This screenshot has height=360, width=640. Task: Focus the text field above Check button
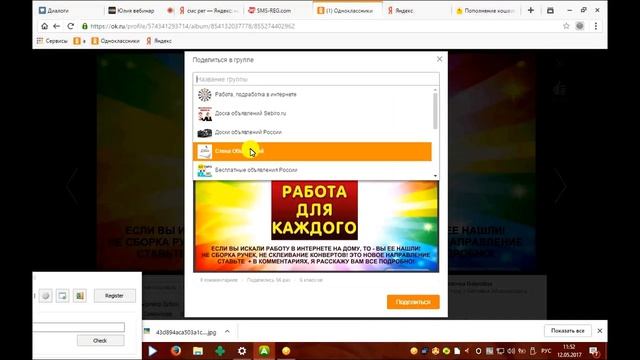point(79,327)
